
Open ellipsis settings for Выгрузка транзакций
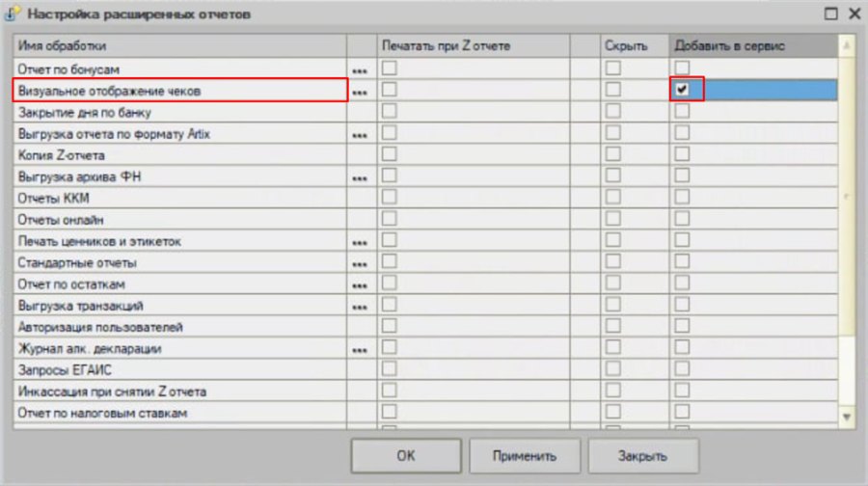(x=360, y=307)
